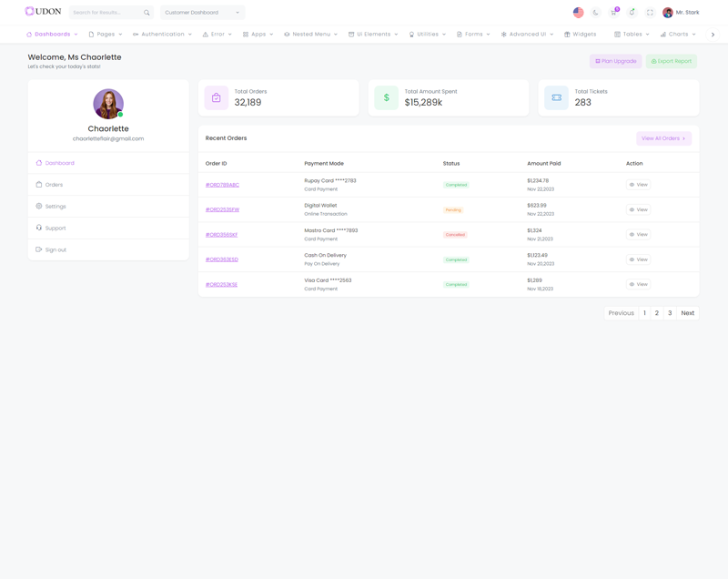728x579 pixels.
Task: Open the Widgets menu item
Action: pos(581,35)
